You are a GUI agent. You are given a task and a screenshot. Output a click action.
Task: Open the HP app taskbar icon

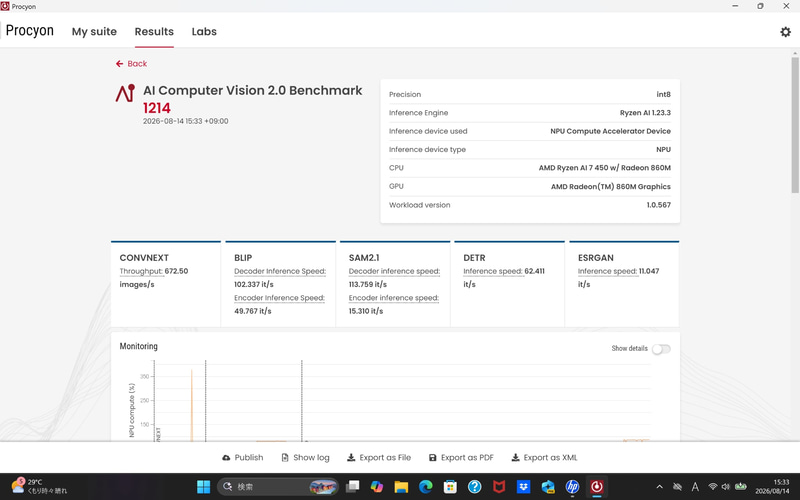[572, 487]
